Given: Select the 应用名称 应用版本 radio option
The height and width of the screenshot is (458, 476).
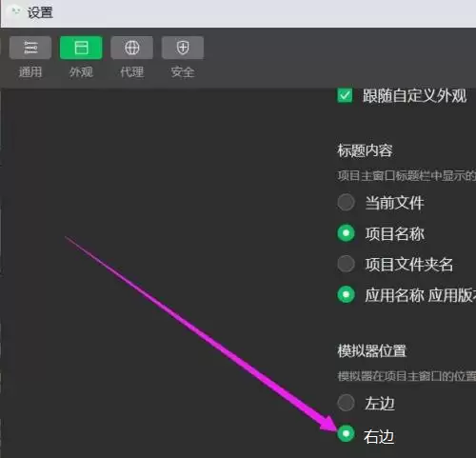Looking at the screenshot, I should (x=346, y=294).
